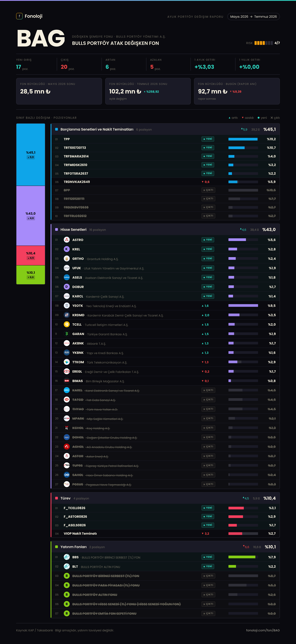This screenshot has width=296, height=644.
Task: Open the Mayıs 2026 to Temmuz 2026 period selector
Action: (253, 16)
